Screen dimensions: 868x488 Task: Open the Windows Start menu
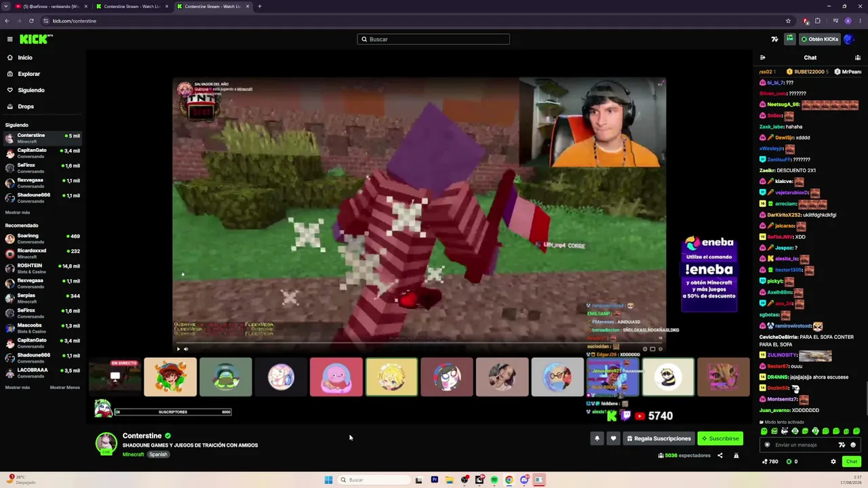pyautogui.click(x=329, y=480)
